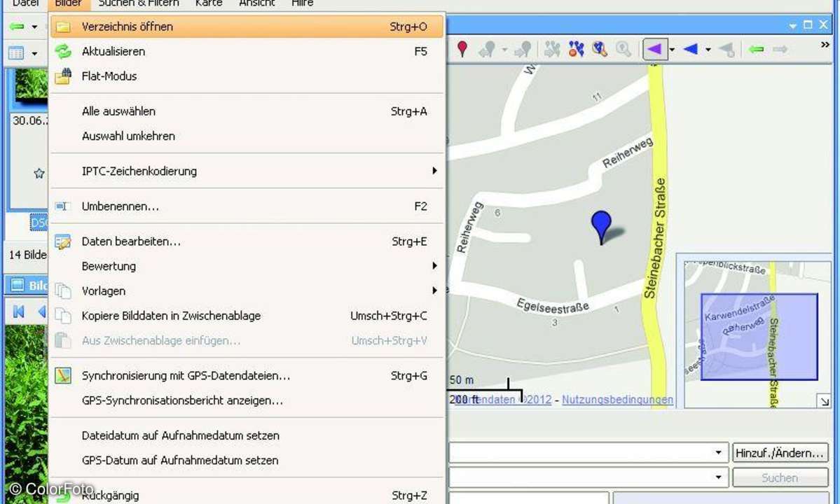Click the red map marker toolbar icon

tap(462, 49)
